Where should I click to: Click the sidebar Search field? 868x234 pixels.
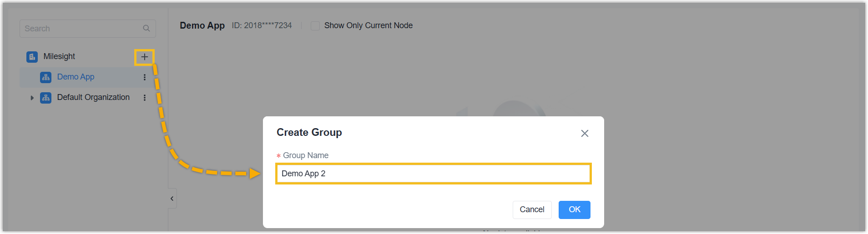coord(82,29)
